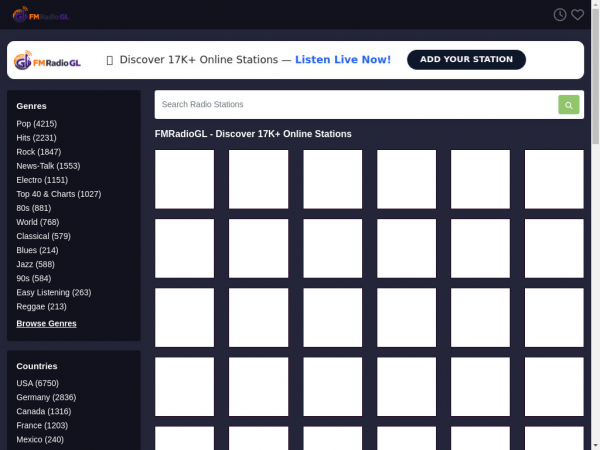Filter stations by Germany (2836)
The image size is (600, 450).
click(46, 397)
